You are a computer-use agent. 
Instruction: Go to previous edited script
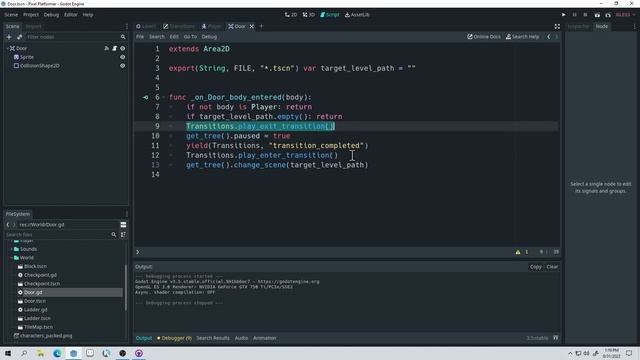[549, 37]
